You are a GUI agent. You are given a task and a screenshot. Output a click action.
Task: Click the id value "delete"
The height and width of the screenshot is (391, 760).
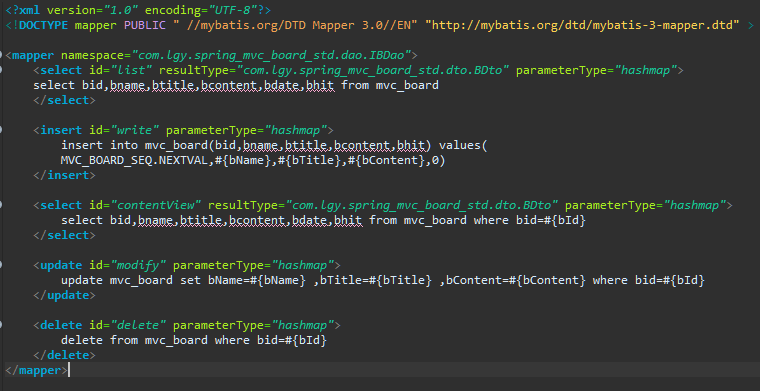pyautogui.click(x=139, y=326)
